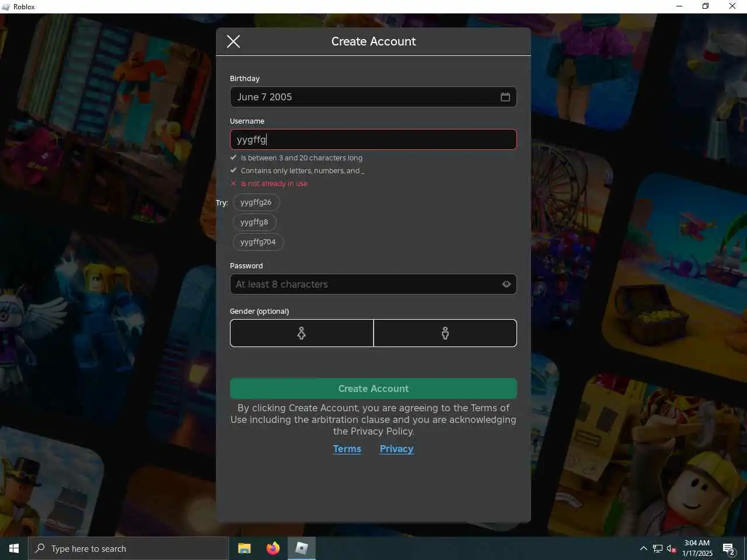
Task: Click 'Contains only letters, numbers, and _' text
Action: coord(302,171)
